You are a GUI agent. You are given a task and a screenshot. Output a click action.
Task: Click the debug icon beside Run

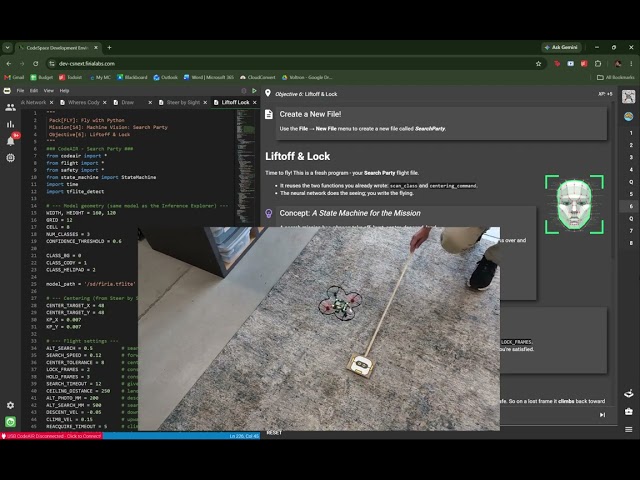[244, 91]
